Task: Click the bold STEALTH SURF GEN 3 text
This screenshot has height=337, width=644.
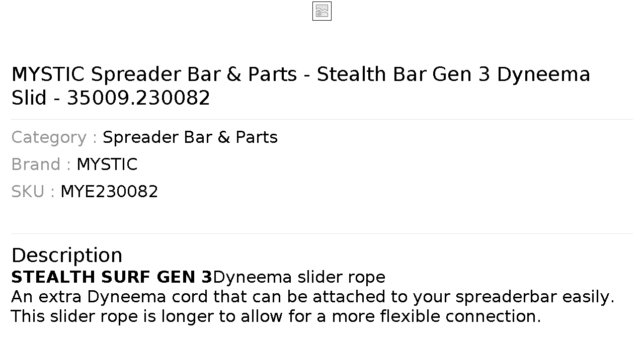Action: (x=112, y=277)
